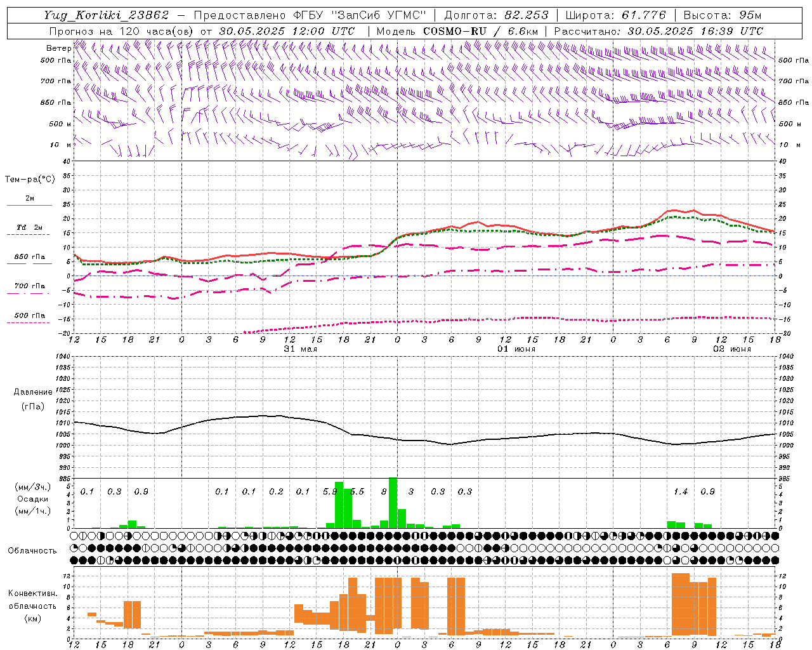Screen dimensions: 812x650
Task: Click the dashed line sample under 'Td 2м' legend
Action: (29, 235)
